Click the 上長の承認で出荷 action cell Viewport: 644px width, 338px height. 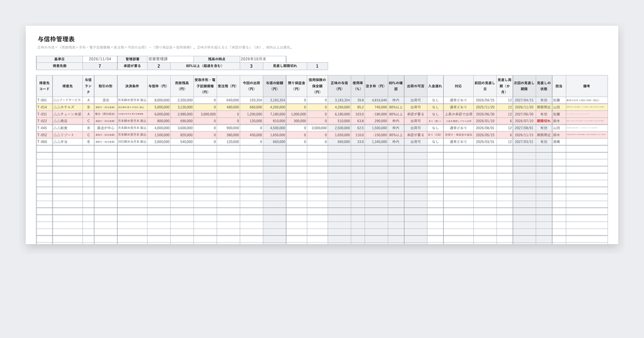tap(458, 114)
